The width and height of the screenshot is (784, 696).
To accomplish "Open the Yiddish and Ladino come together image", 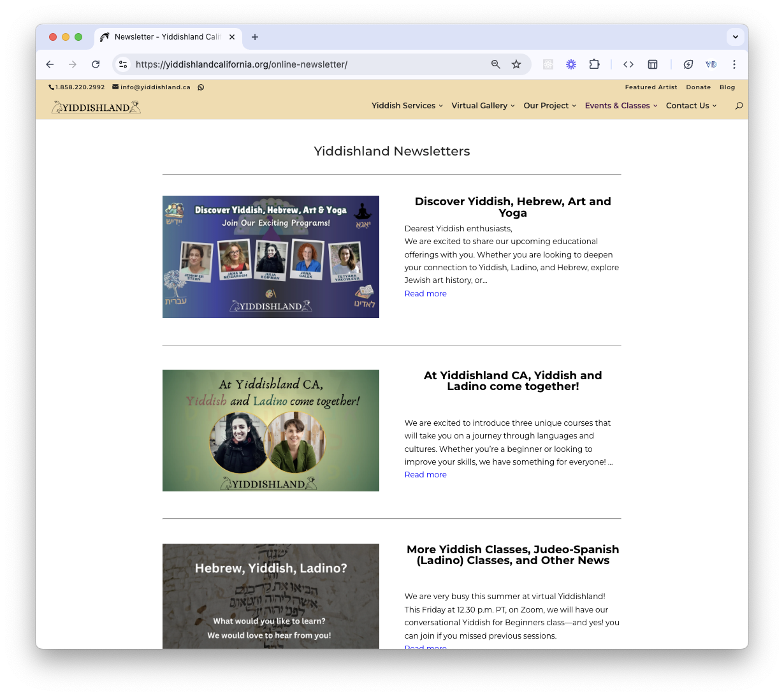I will pyautogui.click(x=271, y=430).
